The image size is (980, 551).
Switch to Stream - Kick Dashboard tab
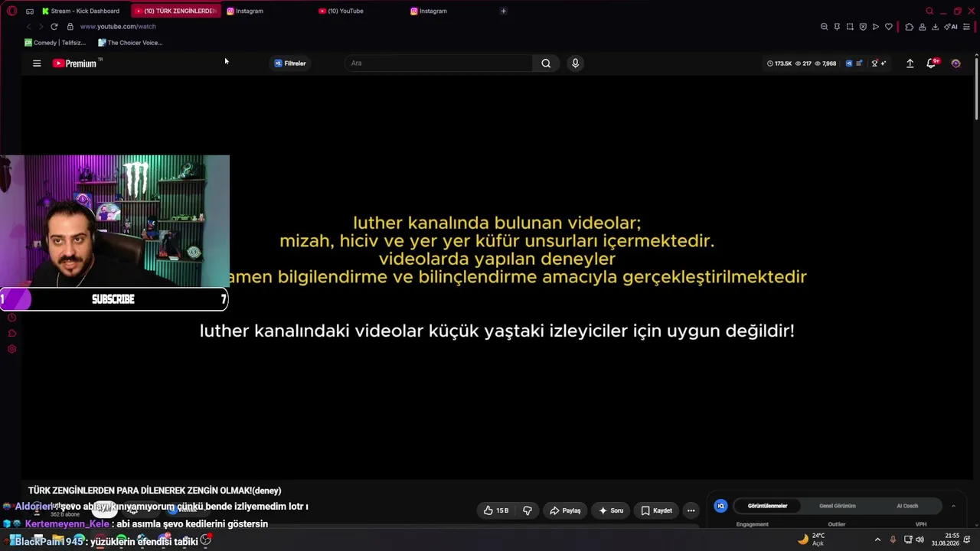[x=82, y=11]
